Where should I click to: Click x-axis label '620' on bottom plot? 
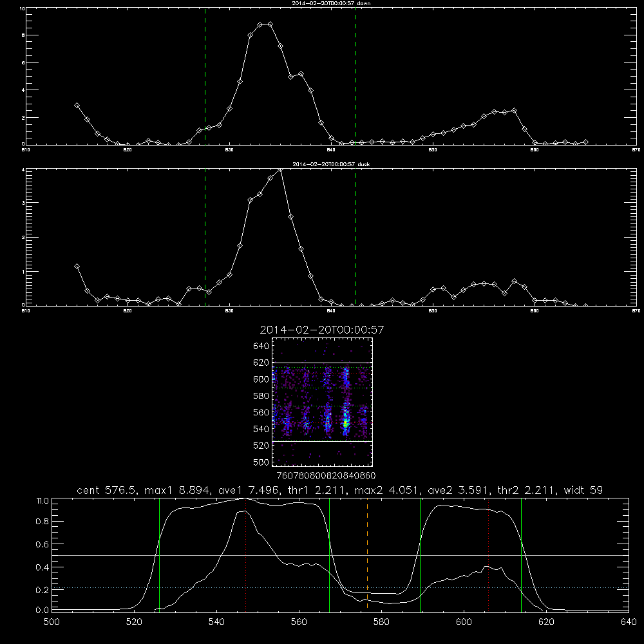546,622
